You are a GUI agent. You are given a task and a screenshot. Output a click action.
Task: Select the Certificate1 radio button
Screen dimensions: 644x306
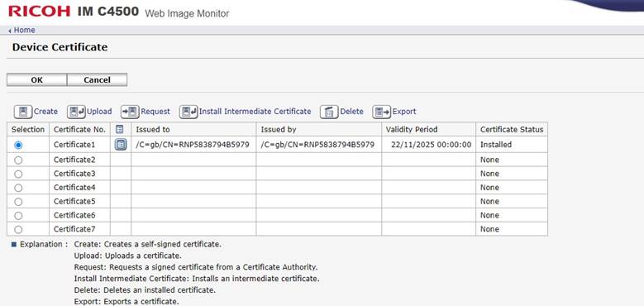[x=18, y=145]
